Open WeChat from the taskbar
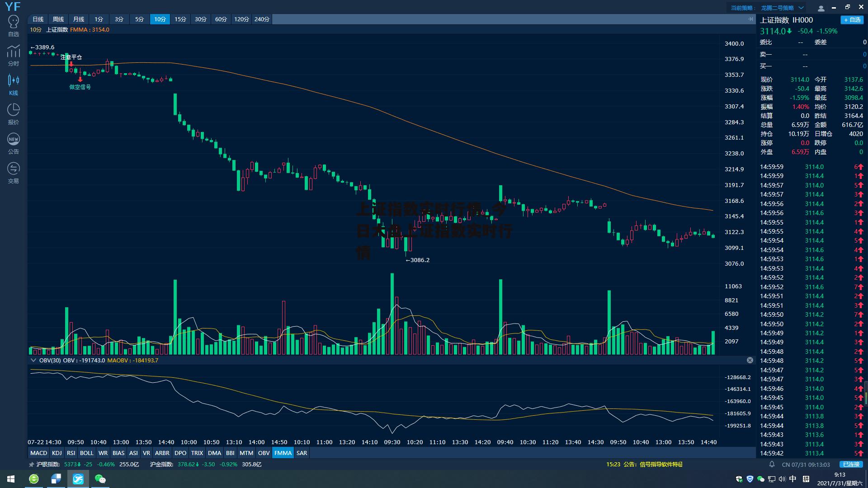The height and width of the screenshot is (488, 868). pos(100,479)
